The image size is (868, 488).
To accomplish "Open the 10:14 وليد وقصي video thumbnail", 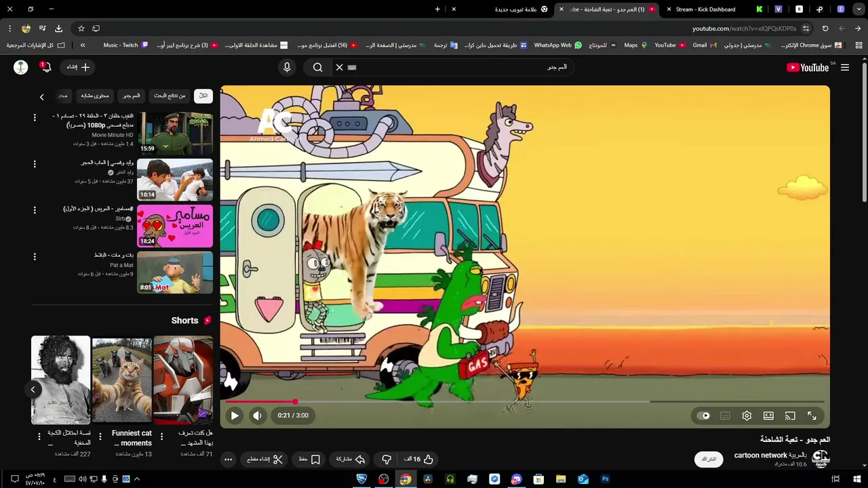I will click(x=175, y=180).
